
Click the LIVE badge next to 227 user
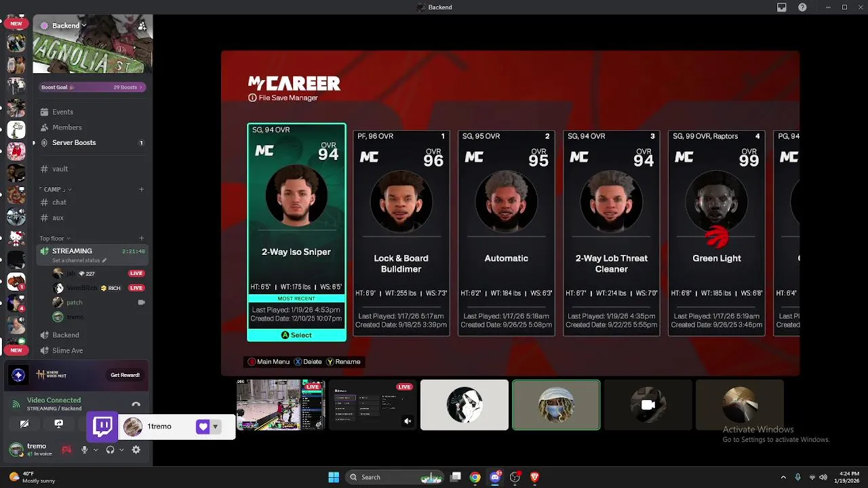pyautogui.click(x=136, y=274)
